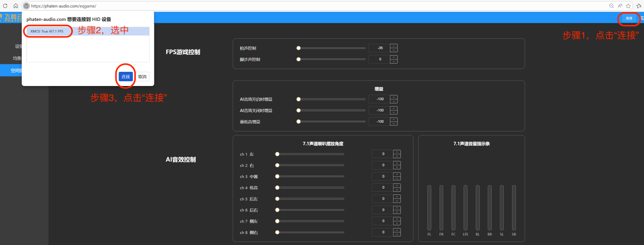The width and height of the screenshot is (644, 245).
Task: Click the 重低音增益 slider track
Action: [331, 122]
